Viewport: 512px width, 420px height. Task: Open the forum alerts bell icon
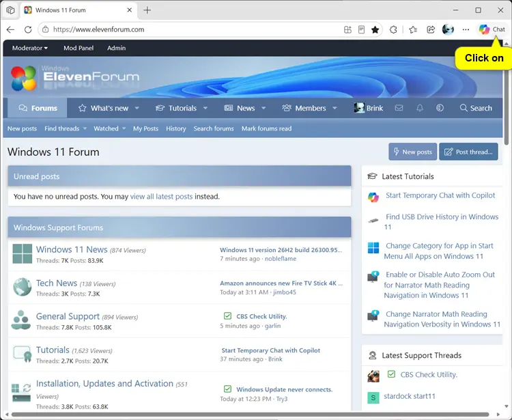point(420,108)
